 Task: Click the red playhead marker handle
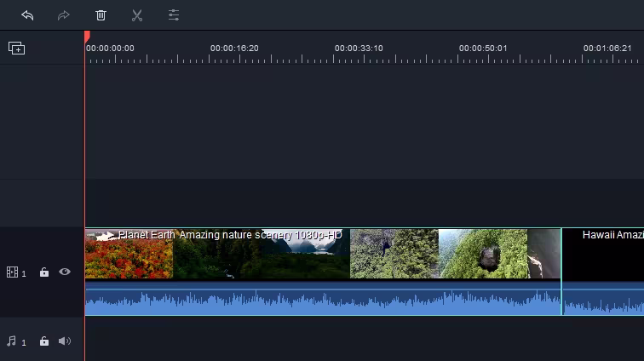tap(87, 37)
